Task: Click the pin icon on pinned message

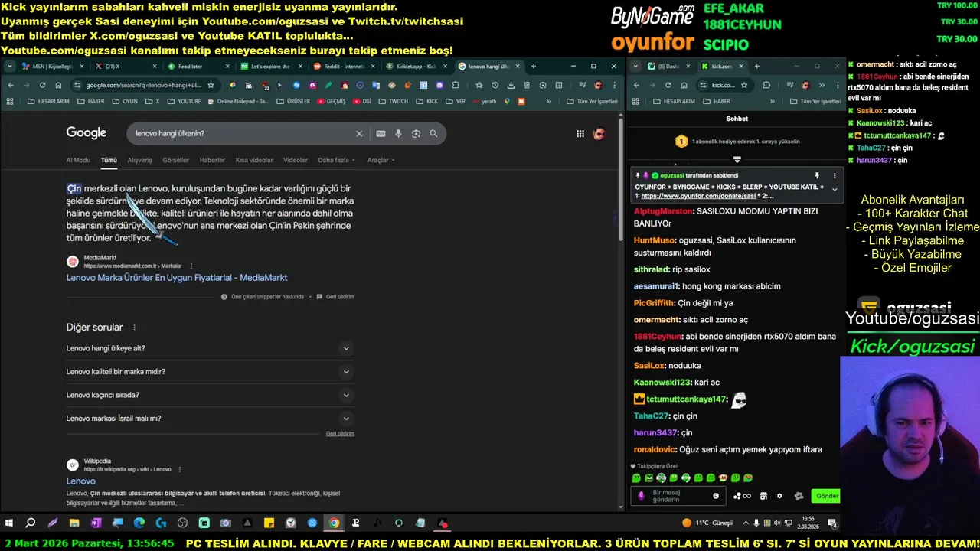Action: tap(817, 175)
